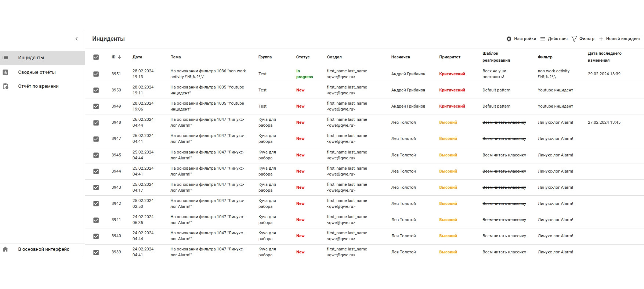Click ID 3950 in the table
644x289 pixels.
point(116,90)
